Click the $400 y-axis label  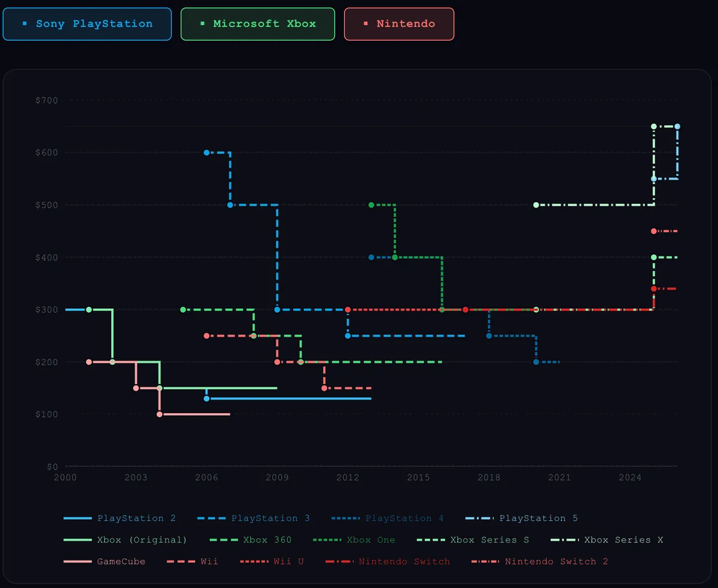[x=47, y=257]
